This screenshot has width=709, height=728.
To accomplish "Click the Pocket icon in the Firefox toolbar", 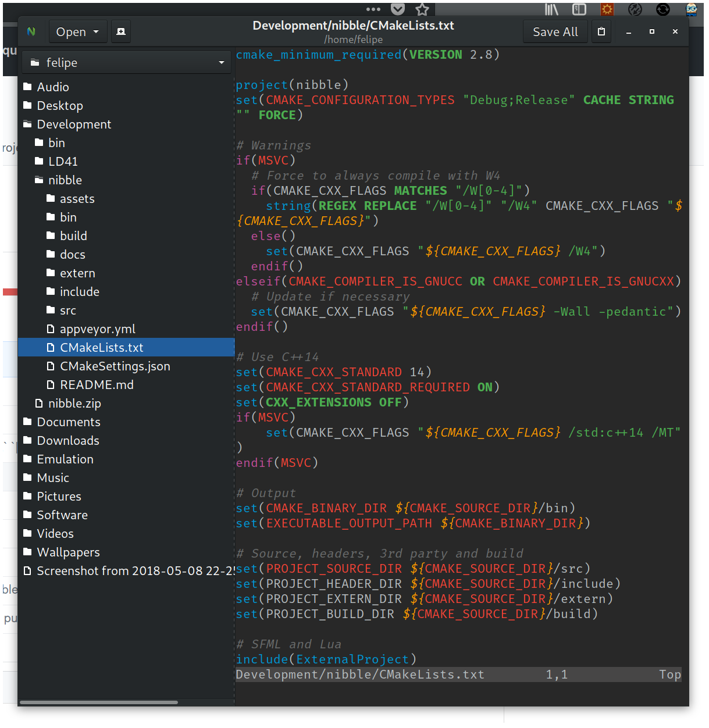I will 398,9.
